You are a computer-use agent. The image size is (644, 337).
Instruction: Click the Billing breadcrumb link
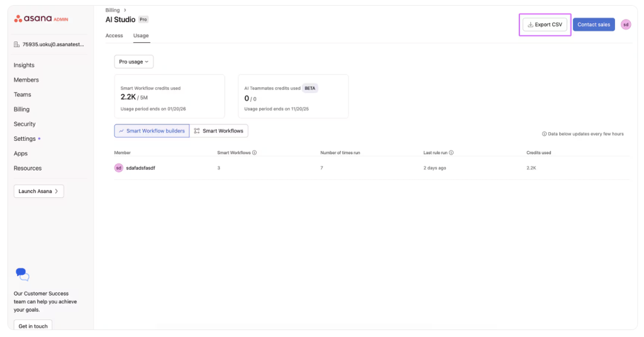coord(113,10)
